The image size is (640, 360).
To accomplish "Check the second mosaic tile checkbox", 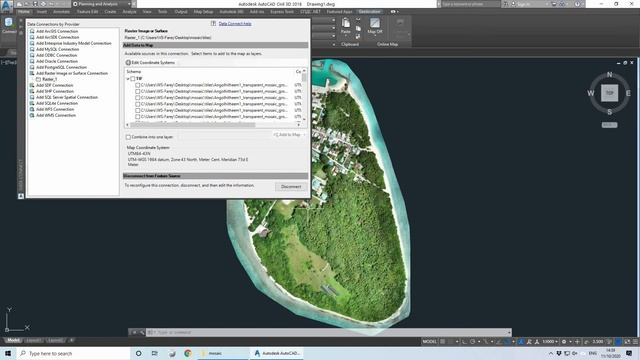I will [138, 91].
